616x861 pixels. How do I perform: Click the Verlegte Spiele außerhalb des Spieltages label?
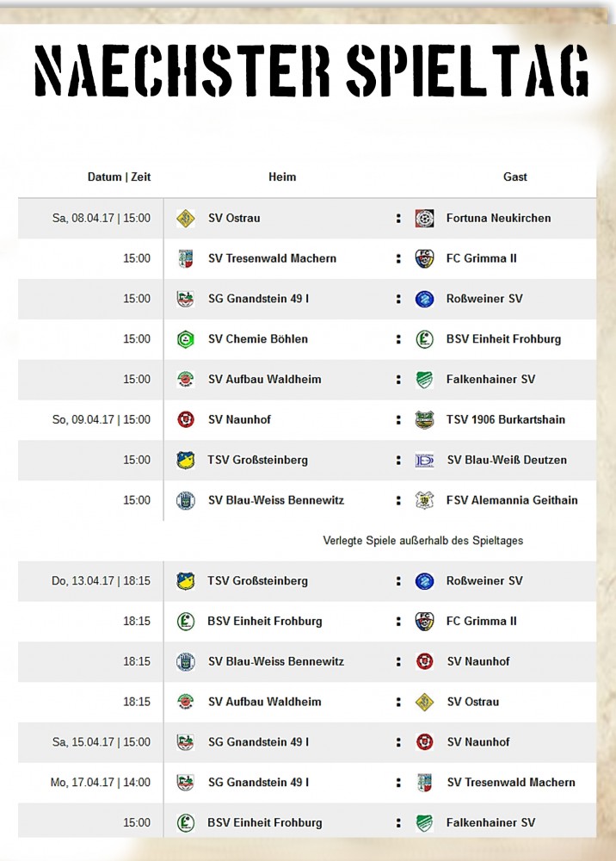point(423,541)
